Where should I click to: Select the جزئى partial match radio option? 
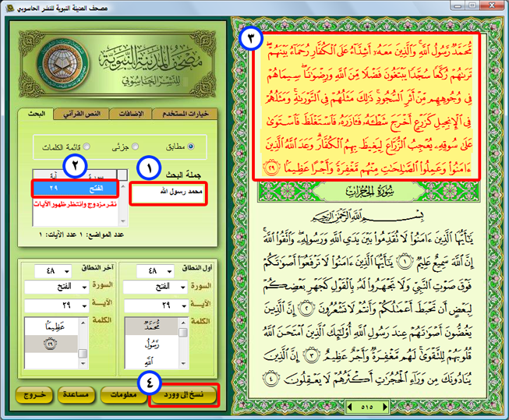136,146
